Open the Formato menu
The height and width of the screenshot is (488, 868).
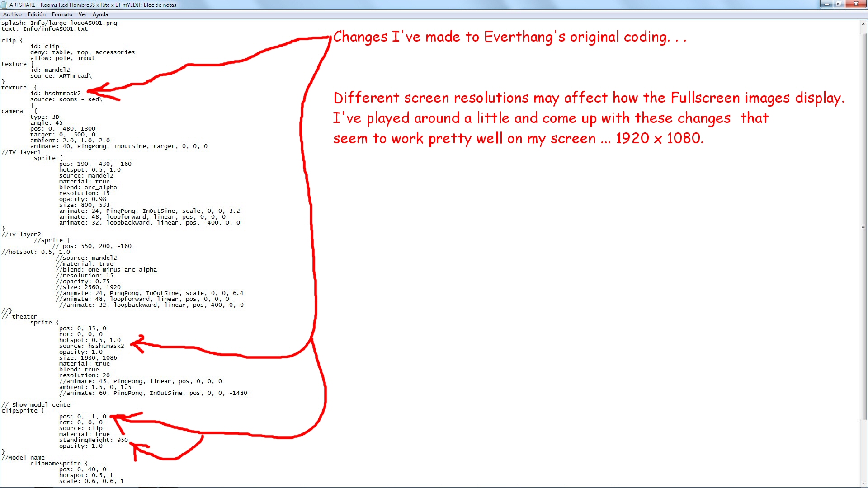62,14
